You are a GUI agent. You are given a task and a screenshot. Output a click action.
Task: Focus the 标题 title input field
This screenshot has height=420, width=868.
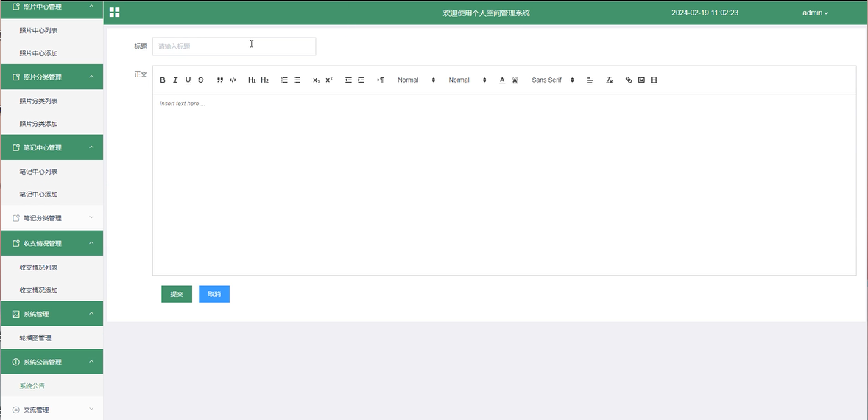(234, 46)
